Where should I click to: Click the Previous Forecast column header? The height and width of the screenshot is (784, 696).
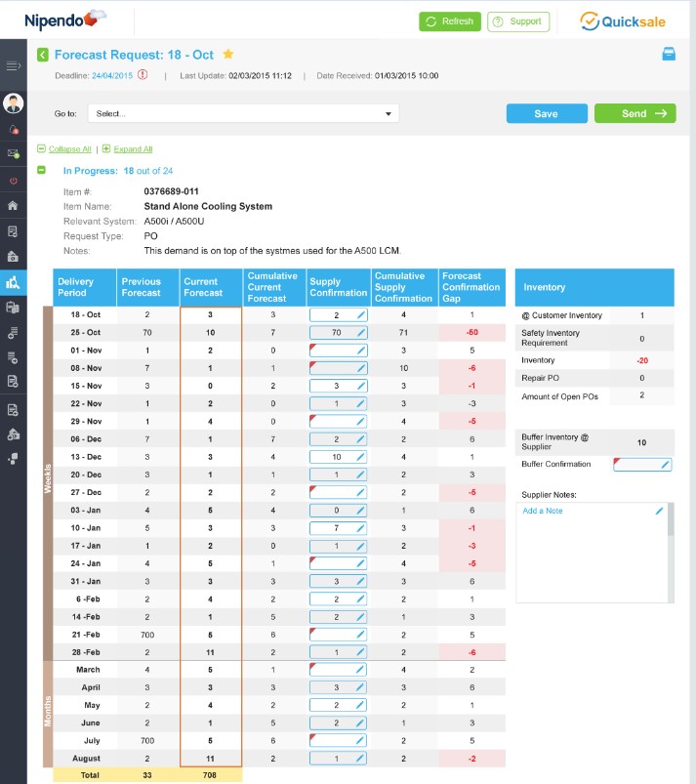click(x=147, y=287)
